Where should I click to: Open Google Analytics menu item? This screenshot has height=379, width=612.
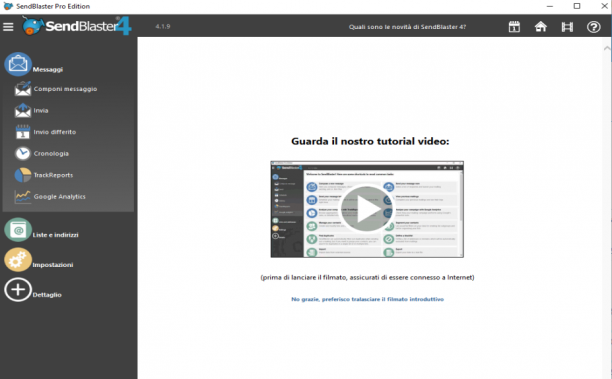pos(59,197)
